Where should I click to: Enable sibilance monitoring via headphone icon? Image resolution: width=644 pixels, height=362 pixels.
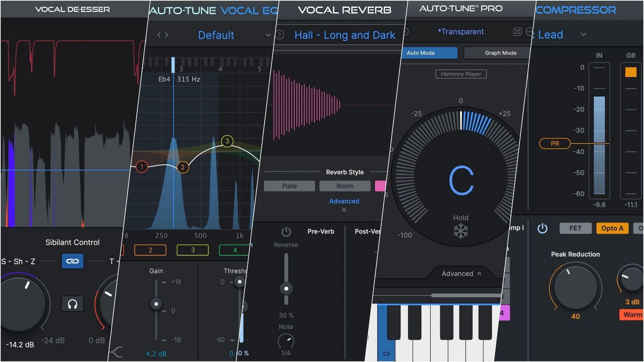(x=72, y=304)
